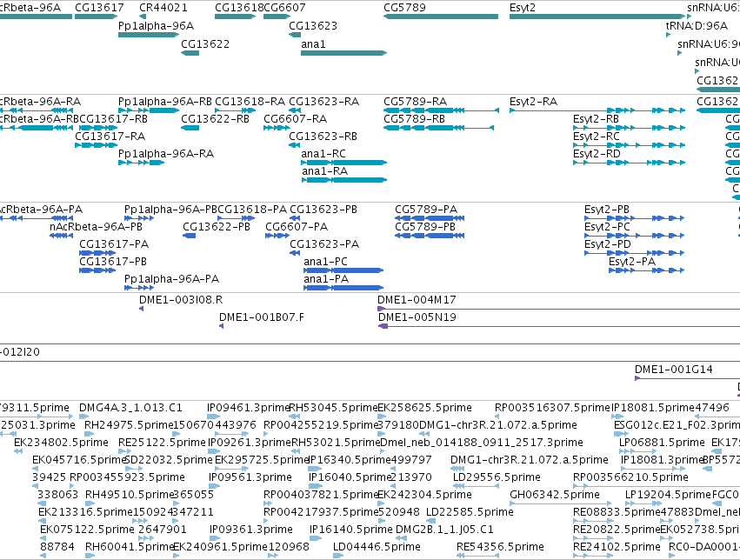This screenshot has height=560, width=740.
Task: Select the CG5789 gene bar
Action: (441, 17)
